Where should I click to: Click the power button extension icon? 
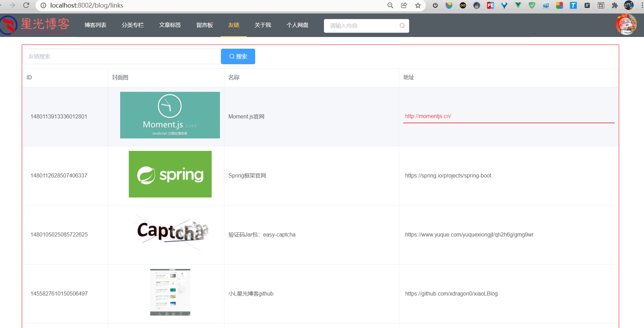(x=435, y=5)
